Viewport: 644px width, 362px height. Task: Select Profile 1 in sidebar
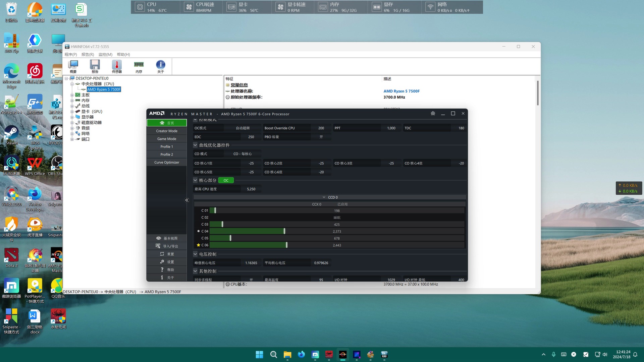(167, 146)
